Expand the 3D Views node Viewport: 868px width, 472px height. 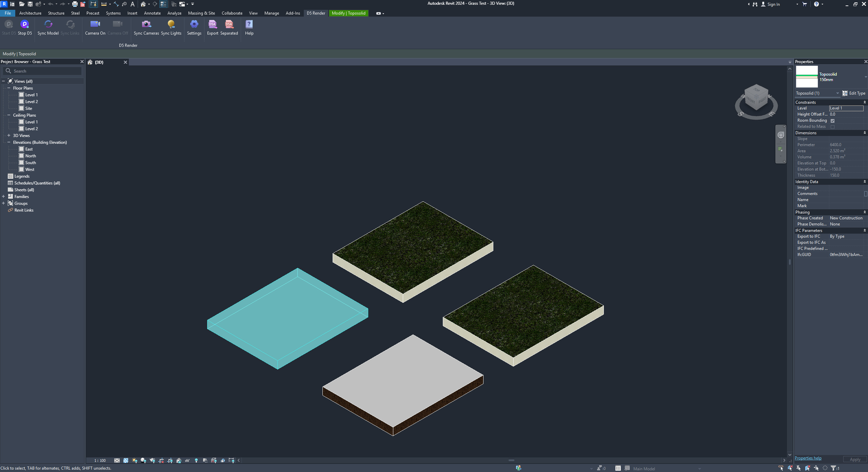9,135
